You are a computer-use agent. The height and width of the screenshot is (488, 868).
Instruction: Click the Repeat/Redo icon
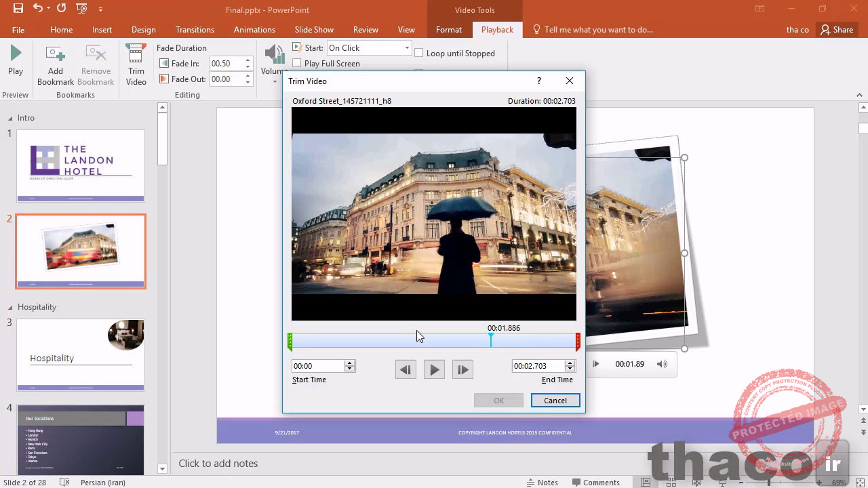point(61,9)
